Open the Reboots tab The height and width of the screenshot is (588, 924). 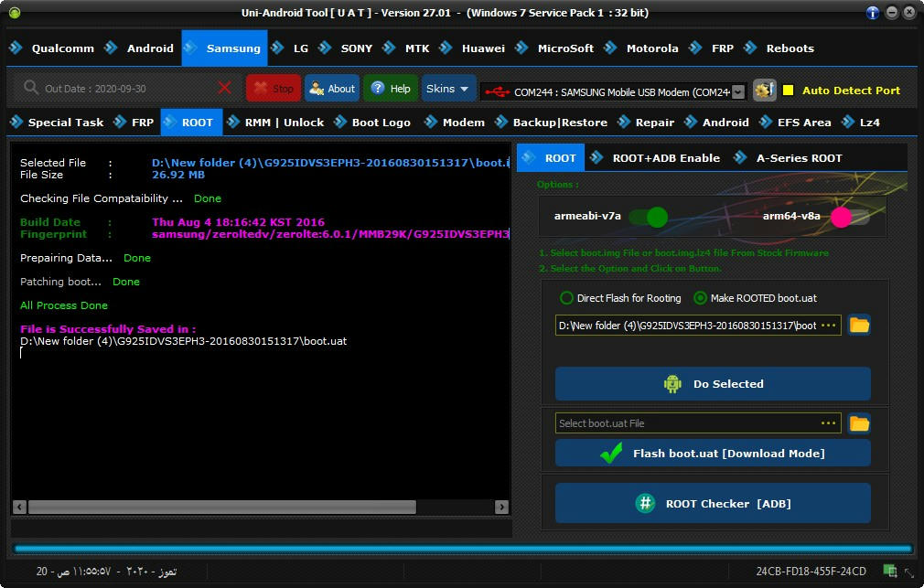779,48
